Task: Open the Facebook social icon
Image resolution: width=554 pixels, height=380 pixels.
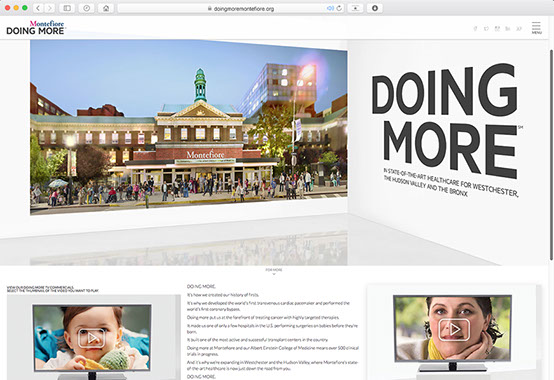Action: pyautogui.click(x=476, y=29)
